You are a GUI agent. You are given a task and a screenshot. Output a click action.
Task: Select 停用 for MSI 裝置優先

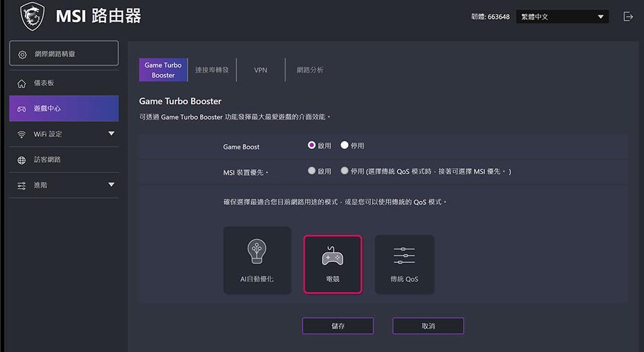pyautogui.click(x=344, y=171)
